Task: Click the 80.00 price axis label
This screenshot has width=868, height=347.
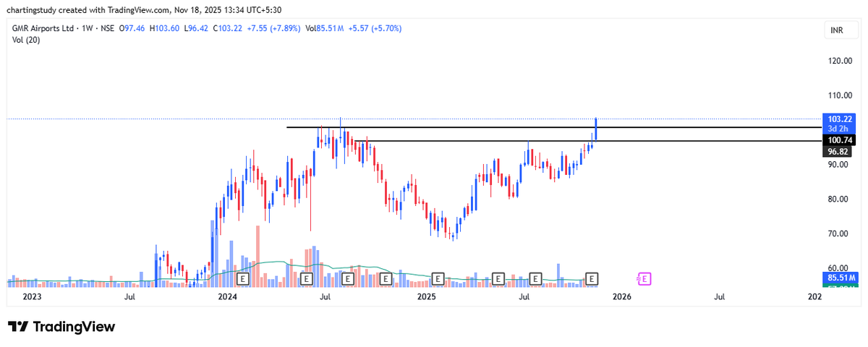Action: pos(838,200)
